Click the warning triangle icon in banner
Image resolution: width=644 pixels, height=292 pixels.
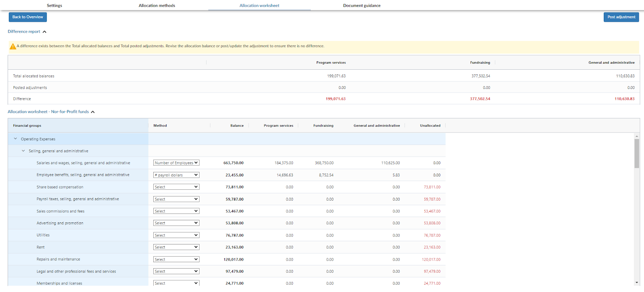pos(13,46)
